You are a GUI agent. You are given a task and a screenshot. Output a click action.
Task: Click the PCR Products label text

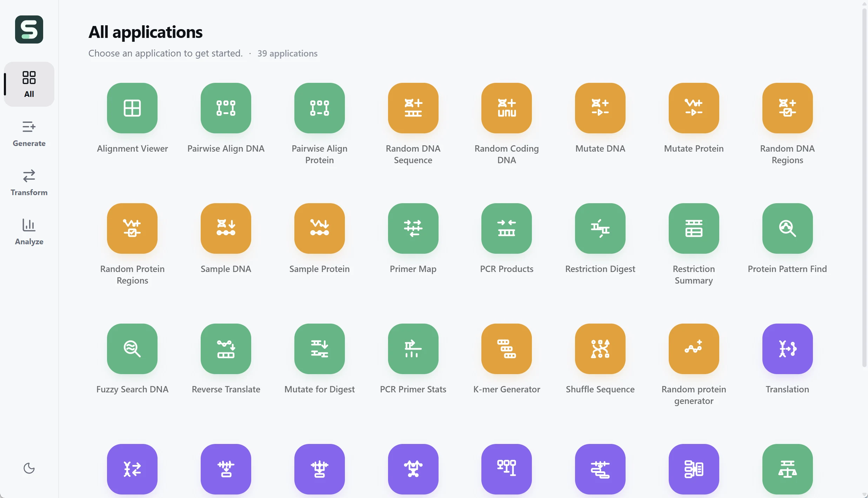[507, 269]
